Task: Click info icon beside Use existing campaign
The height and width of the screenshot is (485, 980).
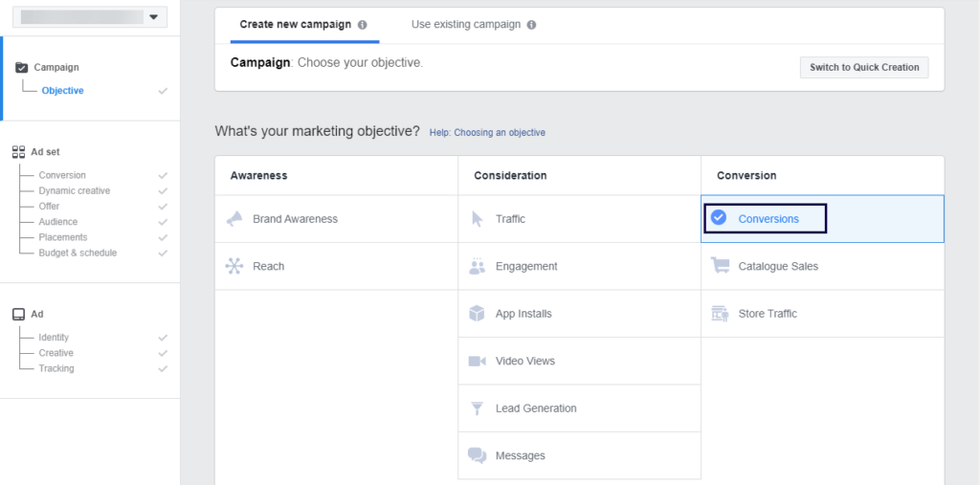Action: tap(532, 25)
